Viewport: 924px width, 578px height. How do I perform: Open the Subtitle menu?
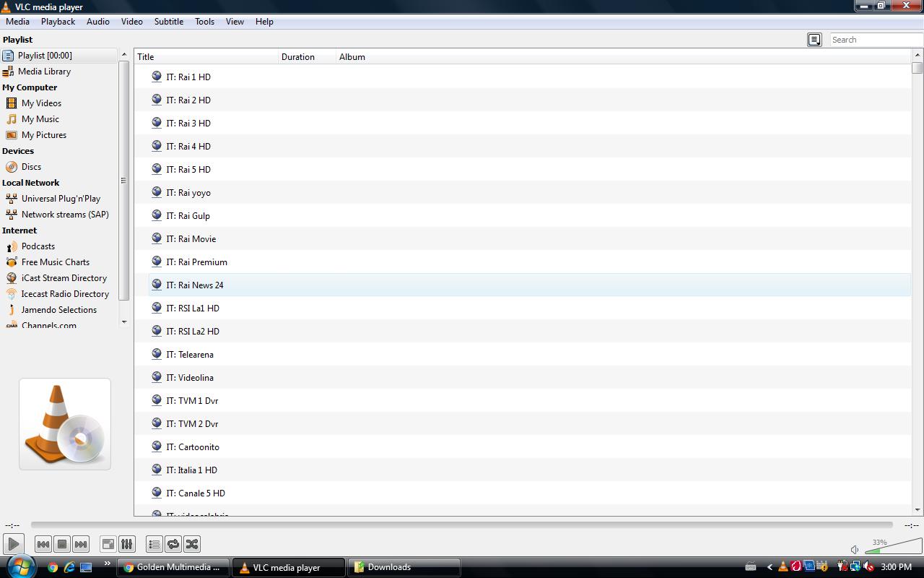168,22
